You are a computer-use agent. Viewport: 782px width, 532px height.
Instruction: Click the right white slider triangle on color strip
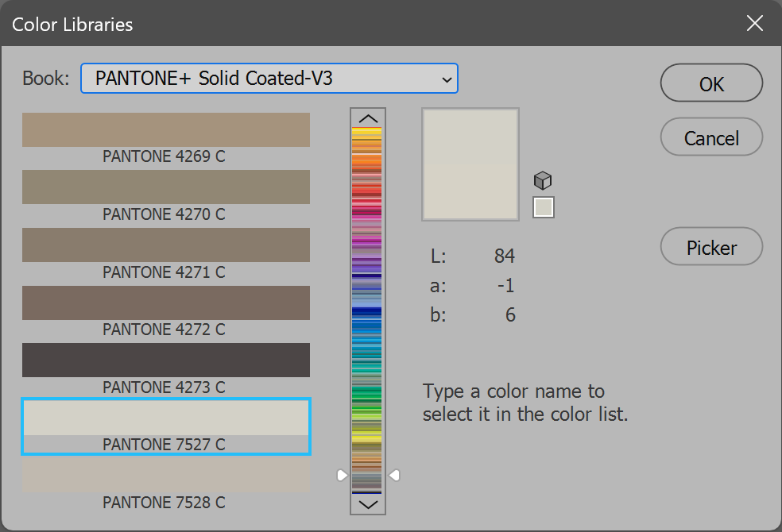point(393,475)
